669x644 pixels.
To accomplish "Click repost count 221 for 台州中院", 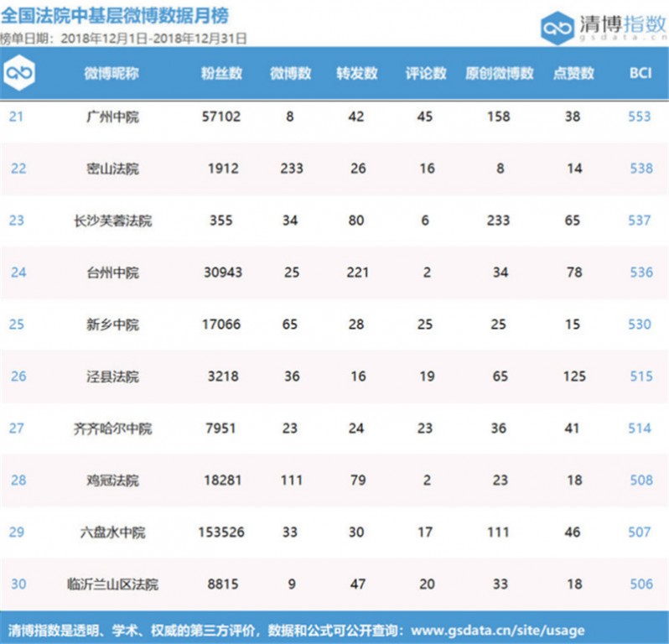I will 357,273.
